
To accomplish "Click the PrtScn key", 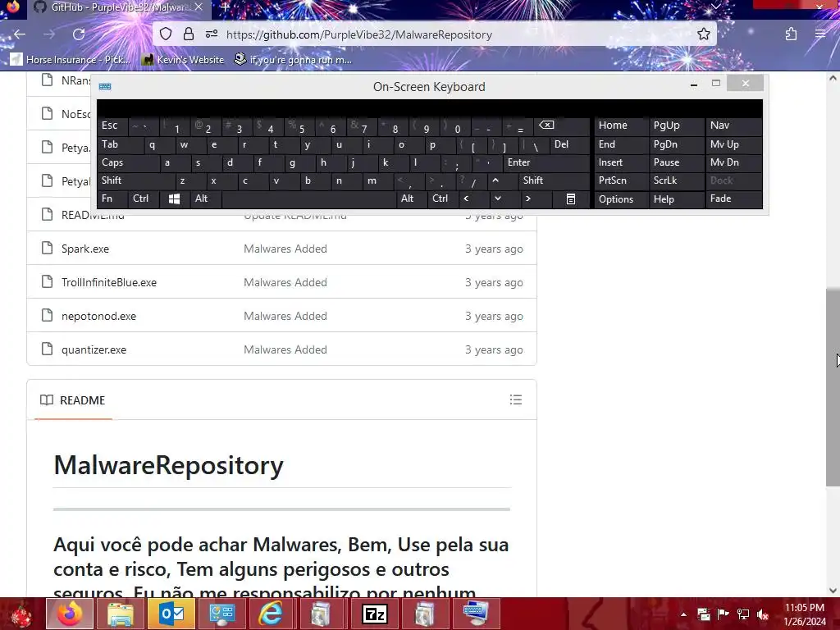I will click(x=620, y=180).
